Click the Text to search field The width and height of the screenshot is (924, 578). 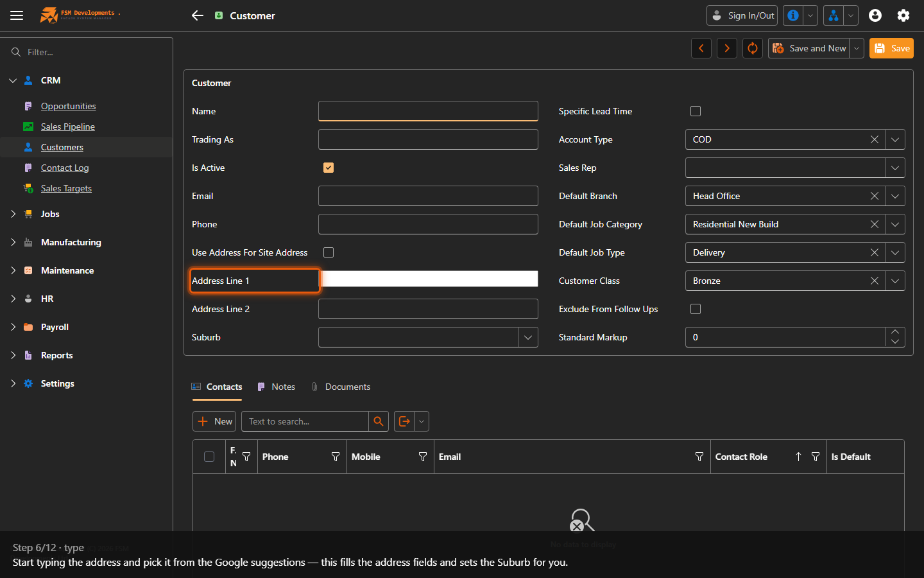tap(305, 421)
